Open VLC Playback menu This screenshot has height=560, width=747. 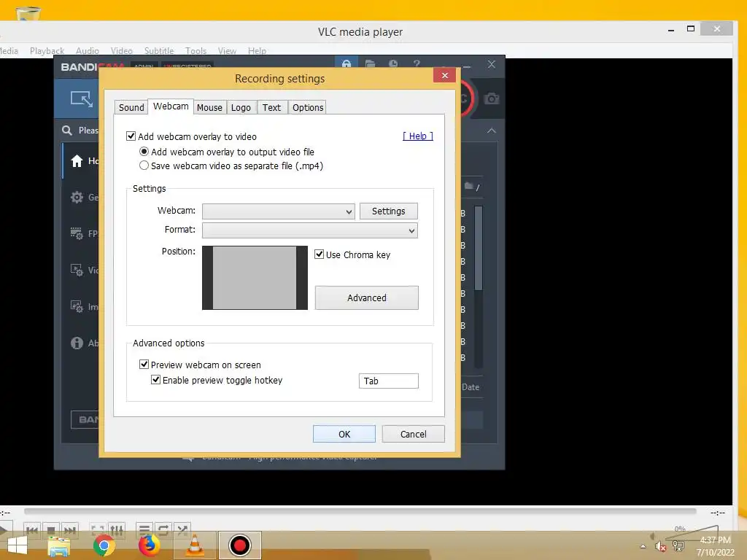click(x=47, y=50)
